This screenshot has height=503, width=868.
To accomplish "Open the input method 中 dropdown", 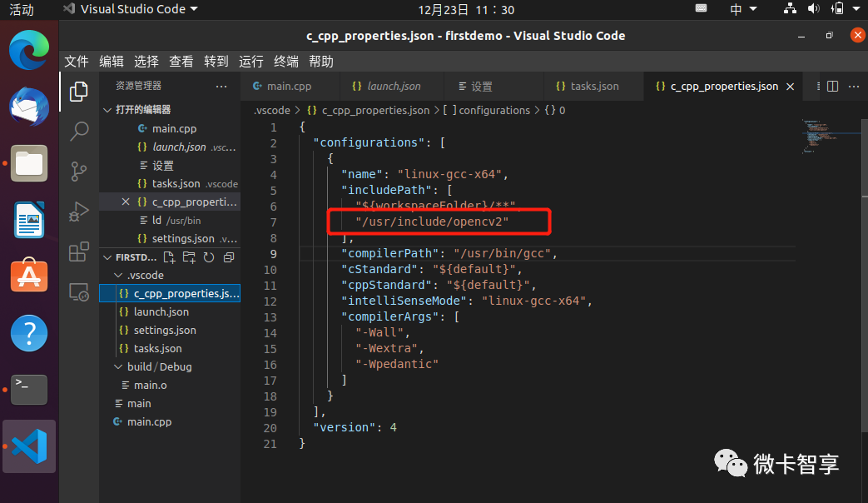I will 743,9.
